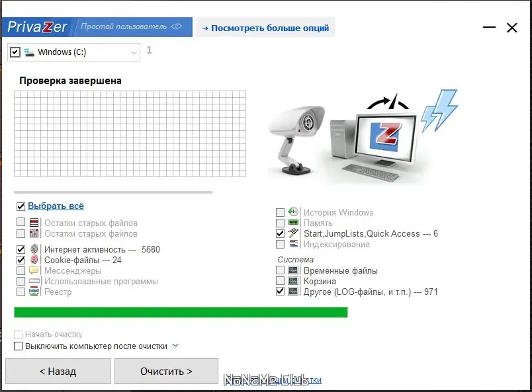Uncheck Cookie-файлы checkbox

pos(21,260)
